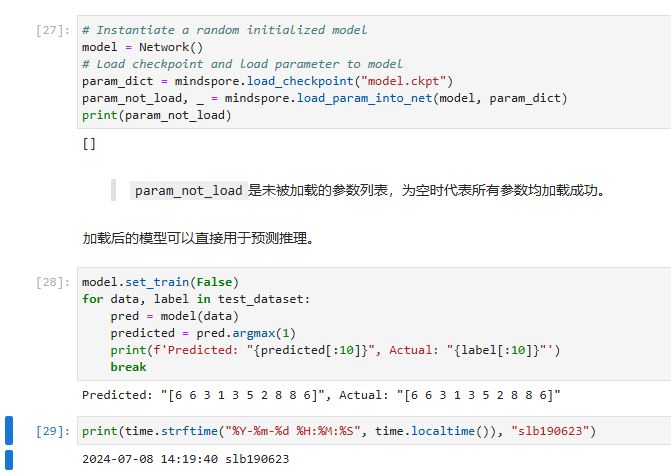Click the time.strftime code in cell 29
The width and height of the screenshot is (671, 473).
point(339,431)
